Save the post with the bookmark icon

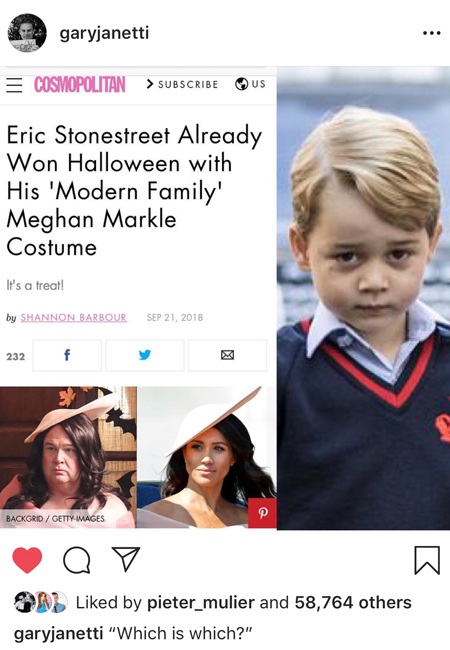coord(427,560)
